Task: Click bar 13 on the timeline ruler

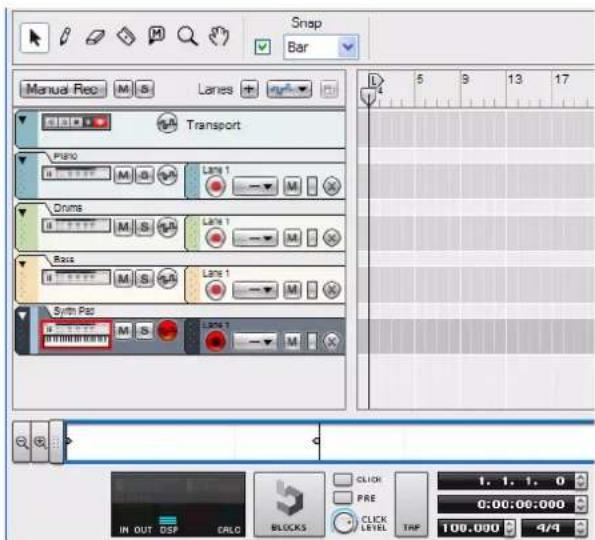Action: [x=515, y=79]
